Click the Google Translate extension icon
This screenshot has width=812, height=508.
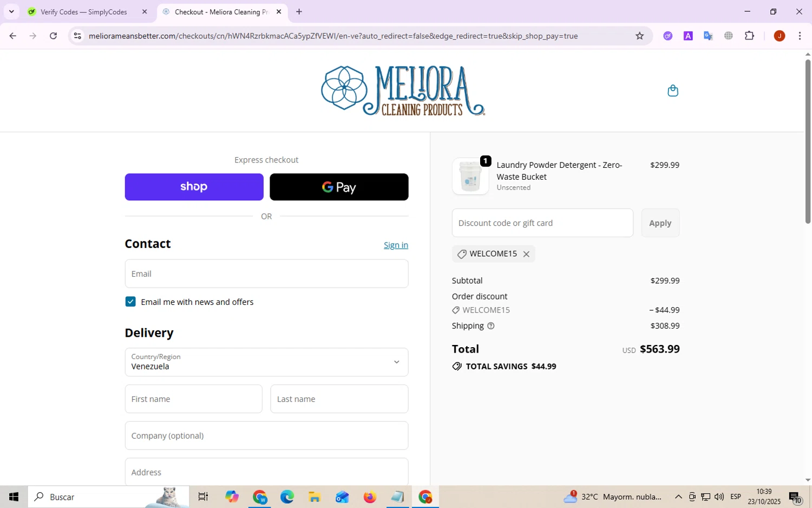coord(708,36)
